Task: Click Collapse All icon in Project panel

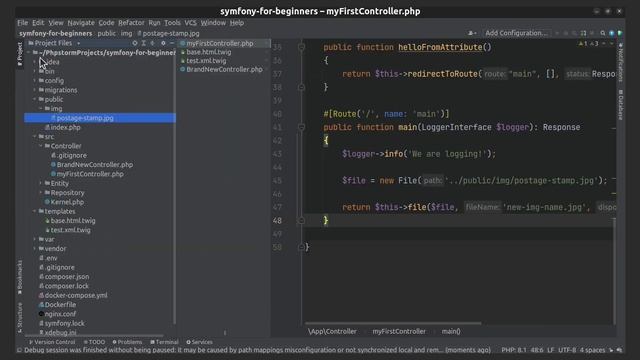Action: 153,43
